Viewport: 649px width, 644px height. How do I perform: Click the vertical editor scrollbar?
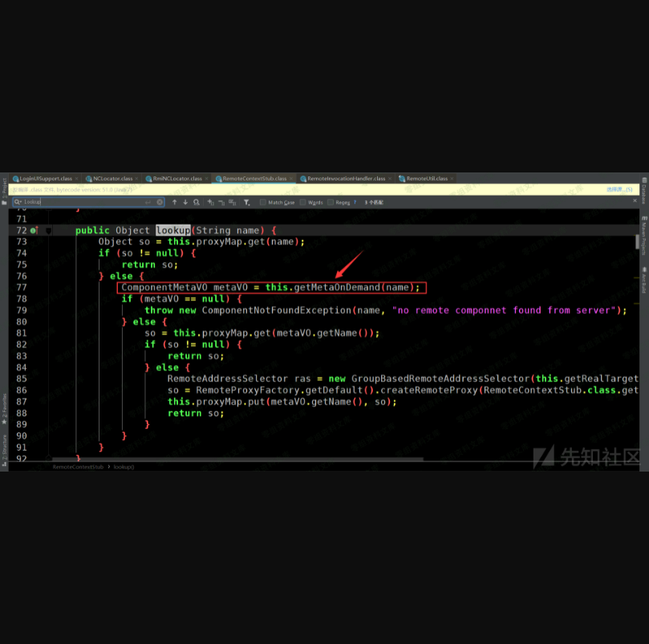point(639,241)
